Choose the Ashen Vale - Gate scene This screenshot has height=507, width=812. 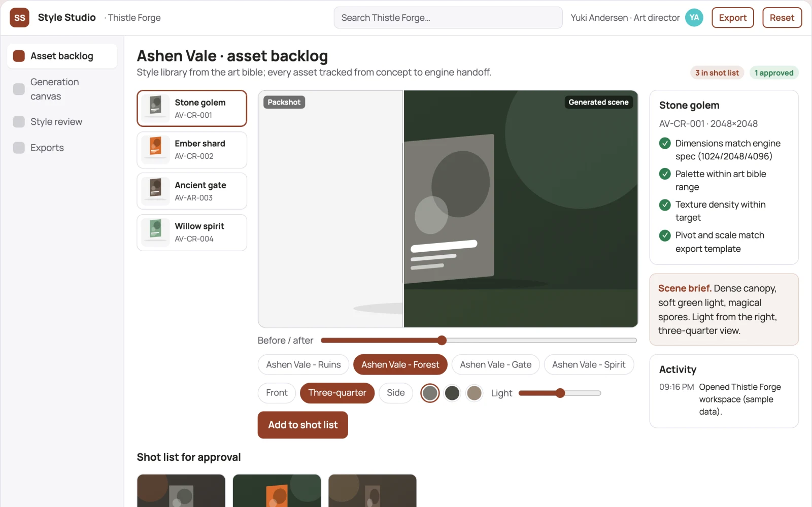pos(496,364)
